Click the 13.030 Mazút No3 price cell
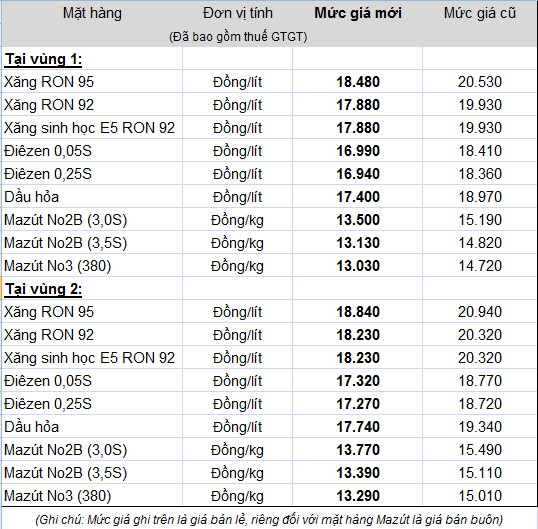This screenshot has width=538, height=529. click(x=358, y=266)
